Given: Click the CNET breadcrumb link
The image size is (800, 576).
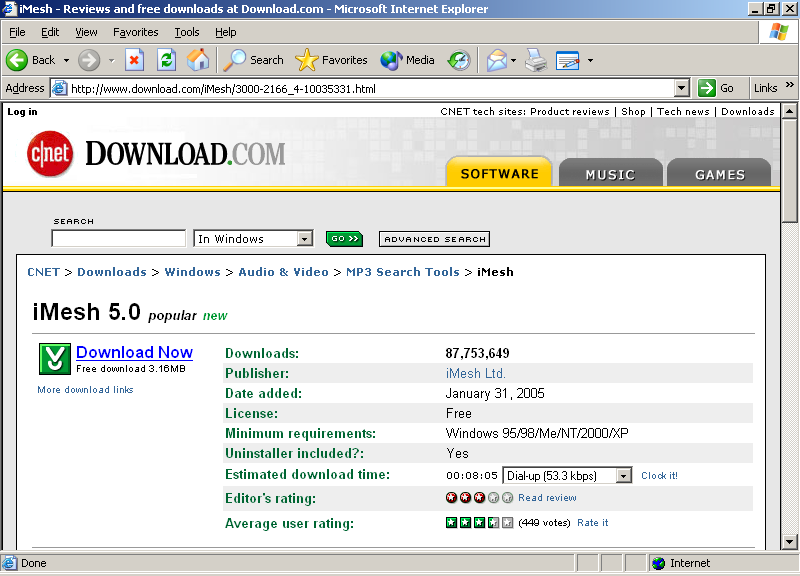Looking at the screenshot, I should 43,272.
